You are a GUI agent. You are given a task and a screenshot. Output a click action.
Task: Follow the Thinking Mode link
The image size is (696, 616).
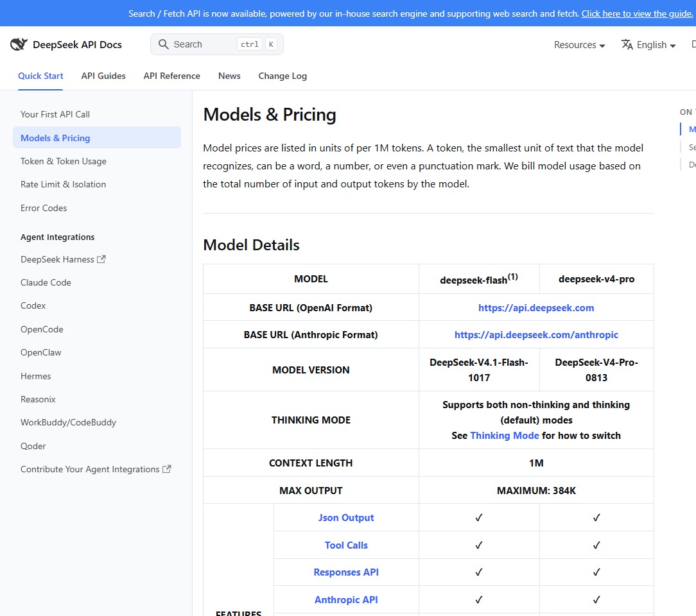[504, 436]
